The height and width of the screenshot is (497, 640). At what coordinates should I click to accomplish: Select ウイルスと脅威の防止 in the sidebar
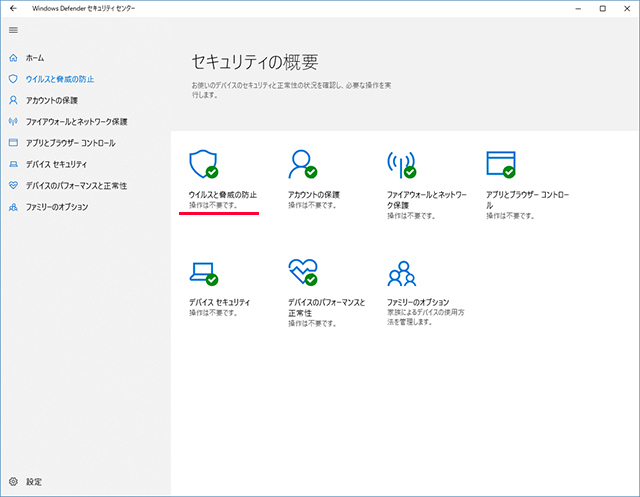(60, 79)
